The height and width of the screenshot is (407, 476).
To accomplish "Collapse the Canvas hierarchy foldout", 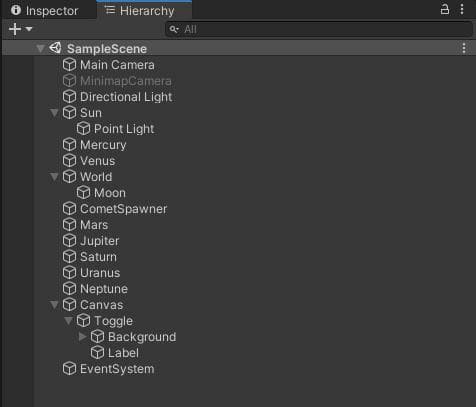I will (54, 305).
